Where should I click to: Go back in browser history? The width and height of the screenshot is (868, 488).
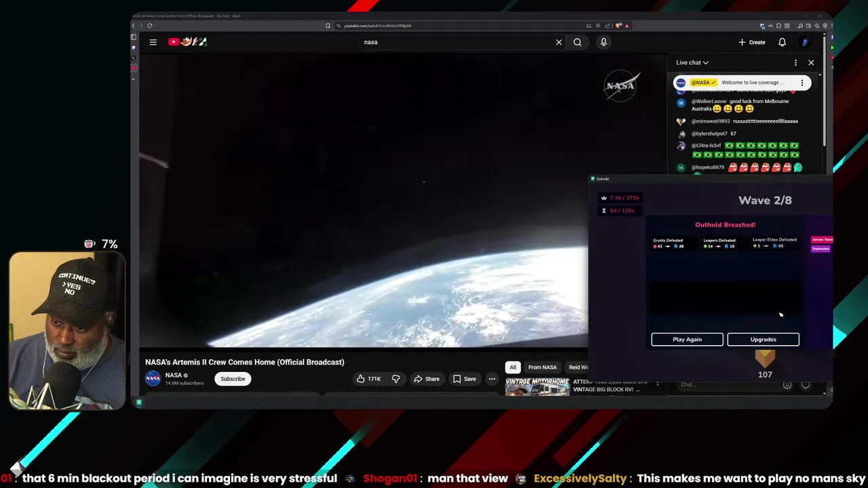tap(134, 26)
